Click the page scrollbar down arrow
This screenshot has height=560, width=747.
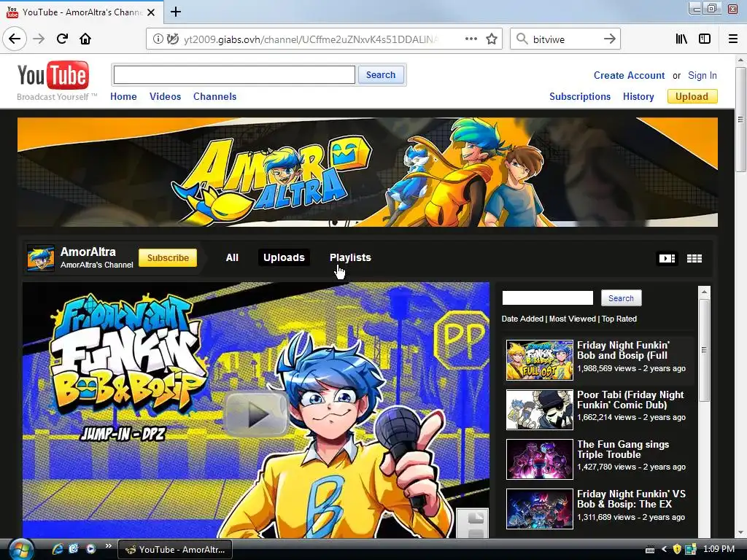740,533
